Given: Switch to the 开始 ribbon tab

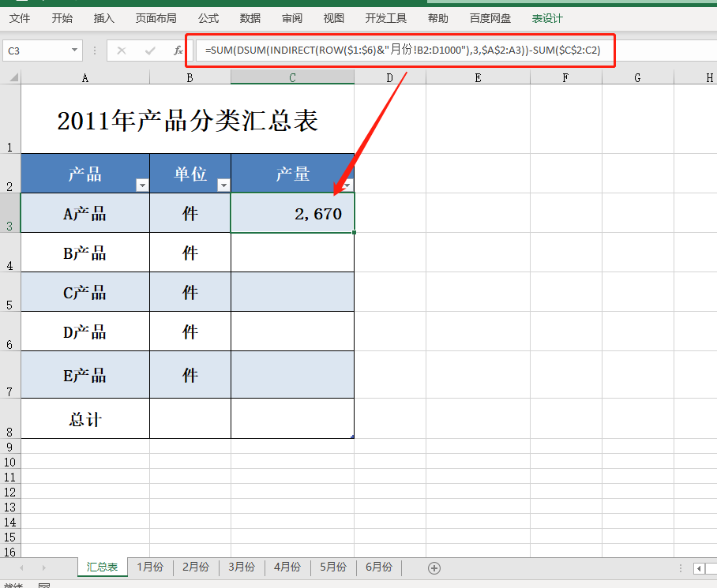Looking at the screenshot, I should [62, 18].
